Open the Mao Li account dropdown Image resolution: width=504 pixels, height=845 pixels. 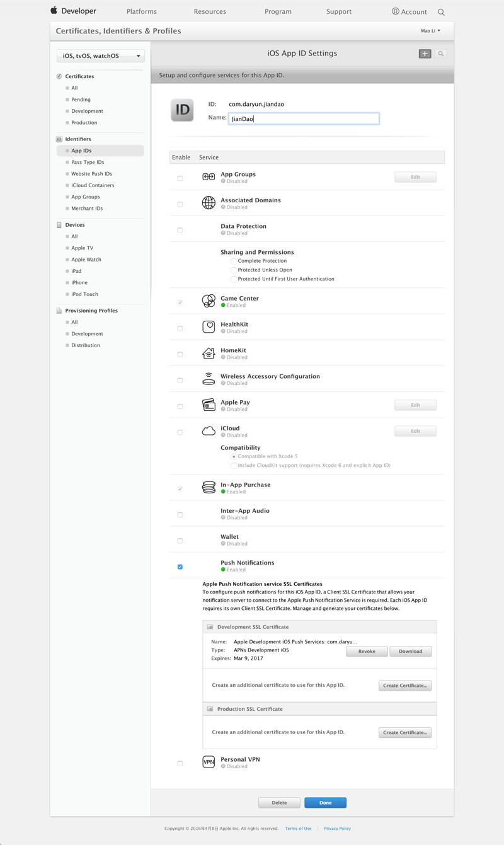(431, 31)
